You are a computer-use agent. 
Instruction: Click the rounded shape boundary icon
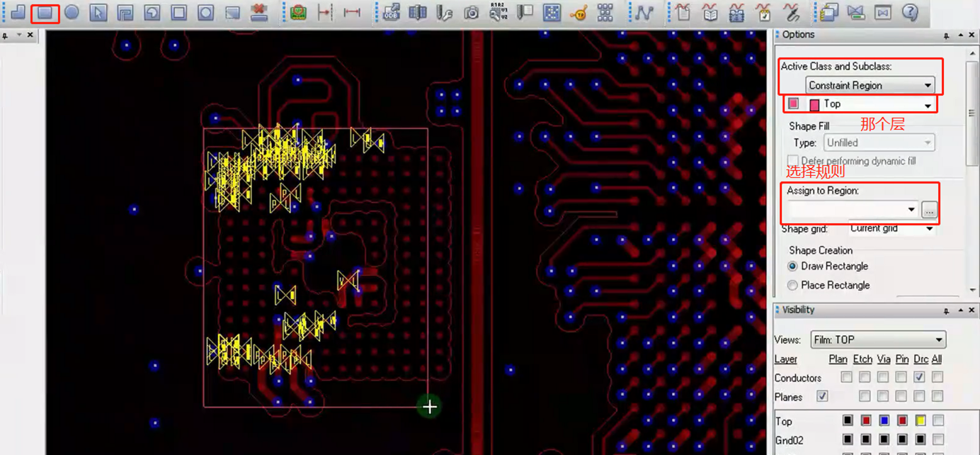[206, 13]
